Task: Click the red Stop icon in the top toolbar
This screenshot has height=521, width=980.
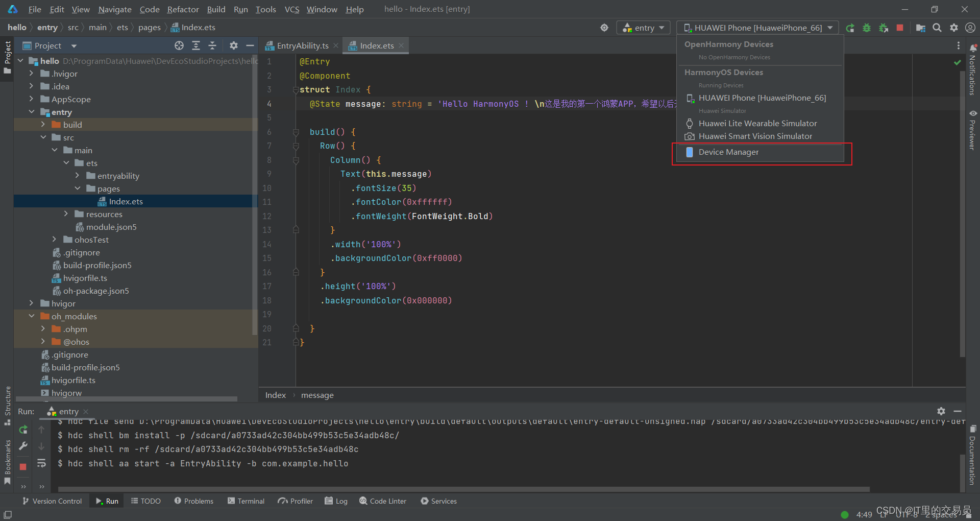Action: (x=900, y=28)
